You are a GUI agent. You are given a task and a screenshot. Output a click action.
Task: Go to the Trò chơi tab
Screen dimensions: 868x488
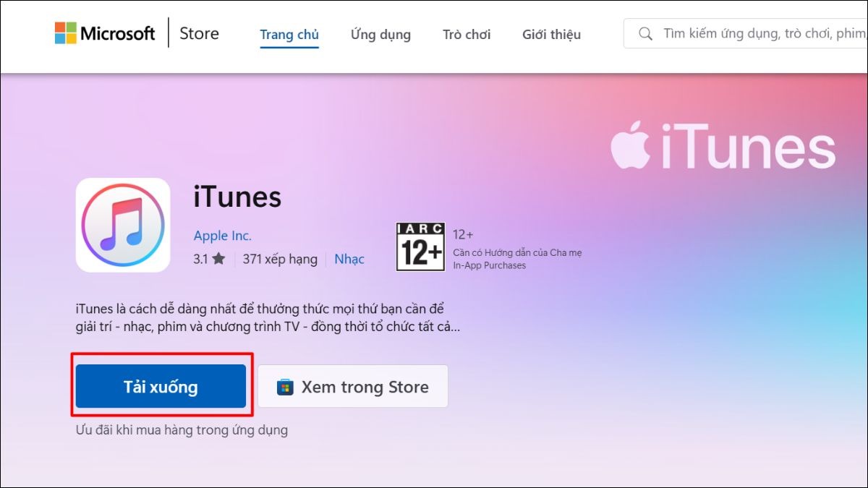(467, 34)
